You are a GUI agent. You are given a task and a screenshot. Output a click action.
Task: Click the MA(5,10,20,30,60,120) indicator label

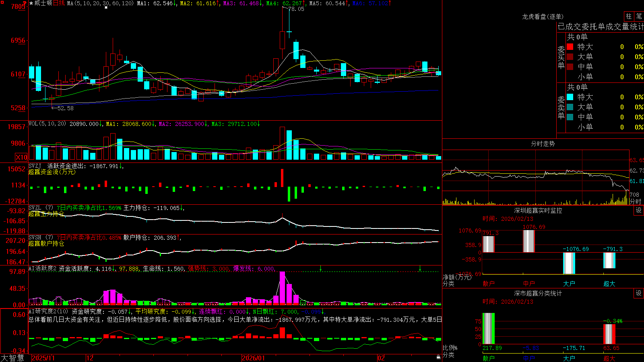(x=100, y=3)
